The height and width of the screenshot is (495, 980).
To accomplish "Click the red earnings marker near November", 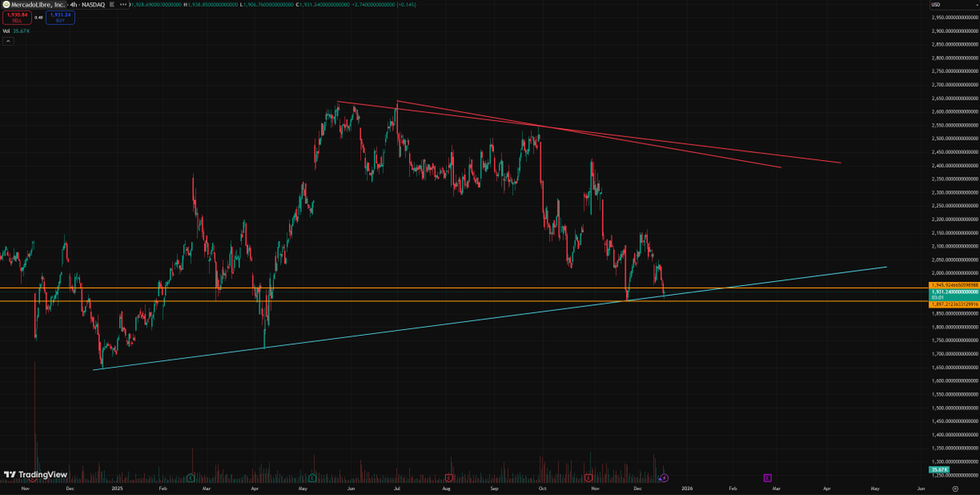I will pos(589,478).
